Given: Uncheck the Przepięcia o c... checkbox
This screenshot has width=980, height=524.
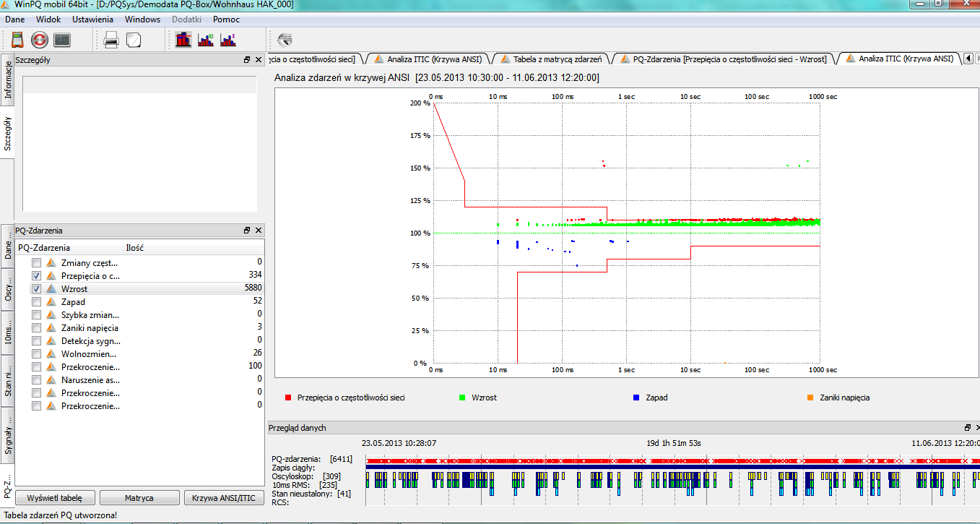Looking at the screenshot, I should [36, 275].
